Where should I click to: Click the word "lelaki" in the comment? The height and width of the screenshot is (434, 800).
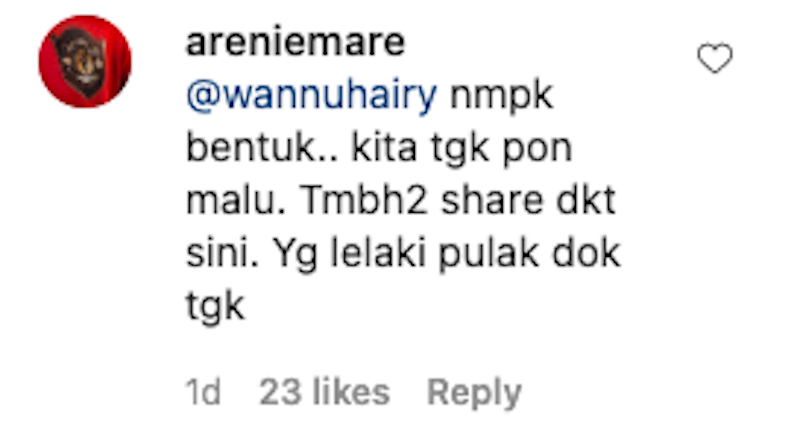pyautogui.click(x=378, y=253)
